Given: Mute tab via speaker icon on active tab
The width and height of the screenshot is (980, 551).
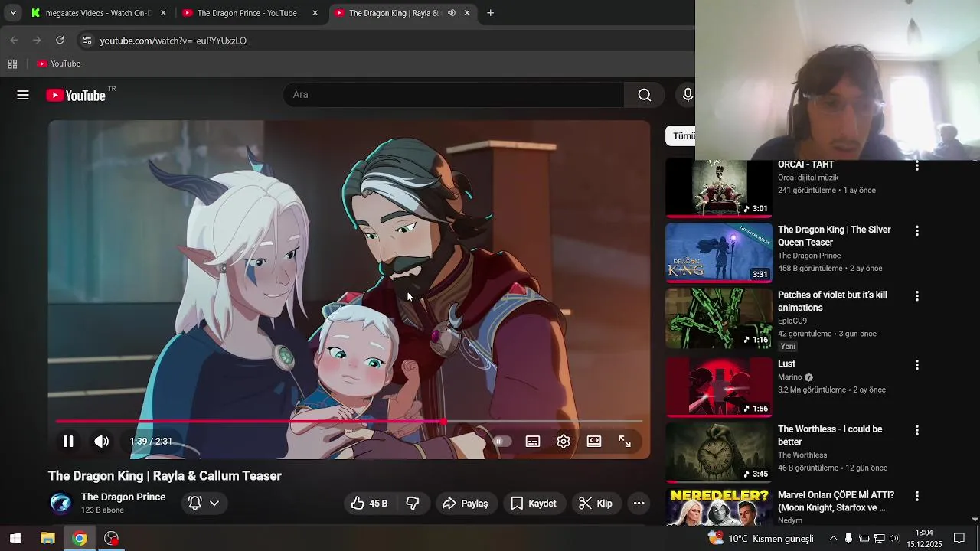Looking at the screenshot, I should pyautogui.click(x=452, y=13).
